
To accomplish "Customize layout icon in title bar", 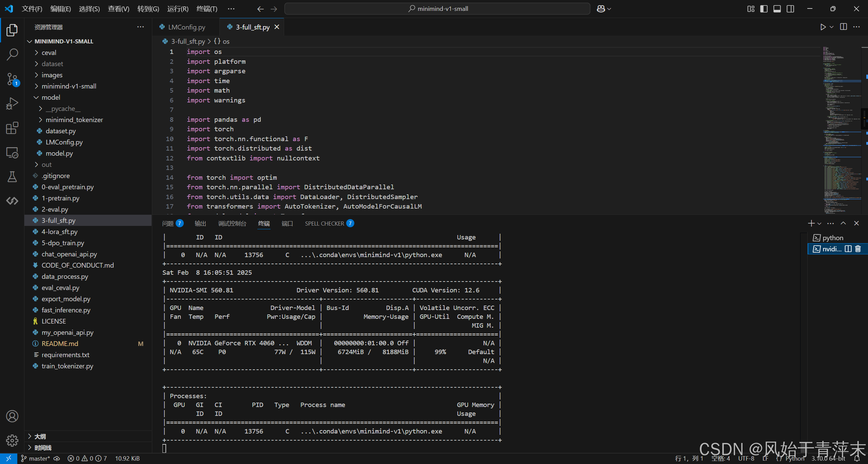I will point(751,9).
